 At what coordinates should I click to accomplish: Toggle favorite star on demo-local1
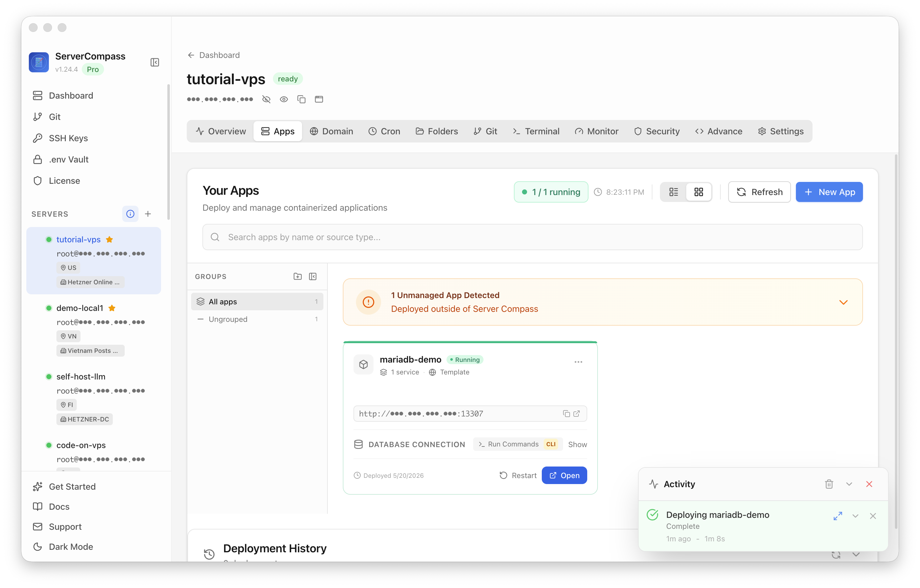click(112, 308)
